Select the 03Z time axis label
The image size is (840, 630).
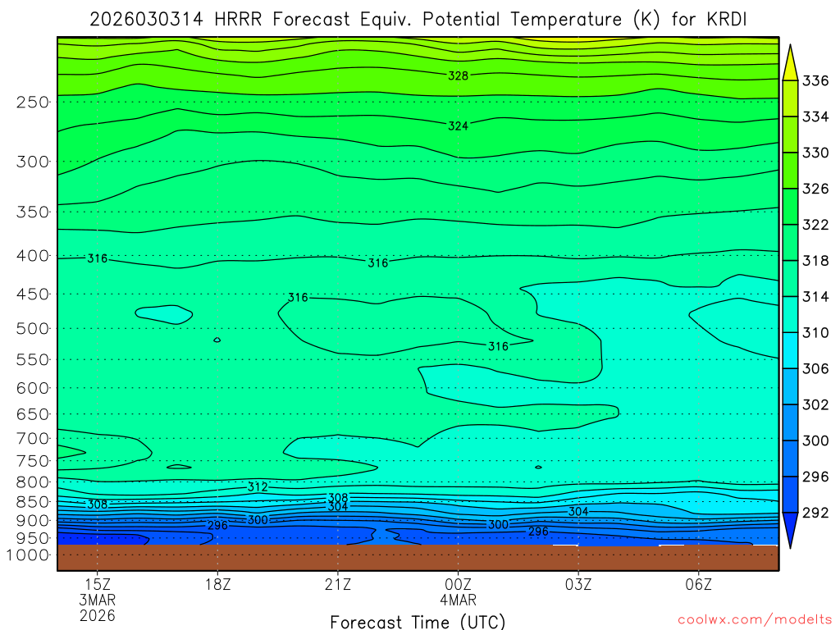(x=578, y=584)
